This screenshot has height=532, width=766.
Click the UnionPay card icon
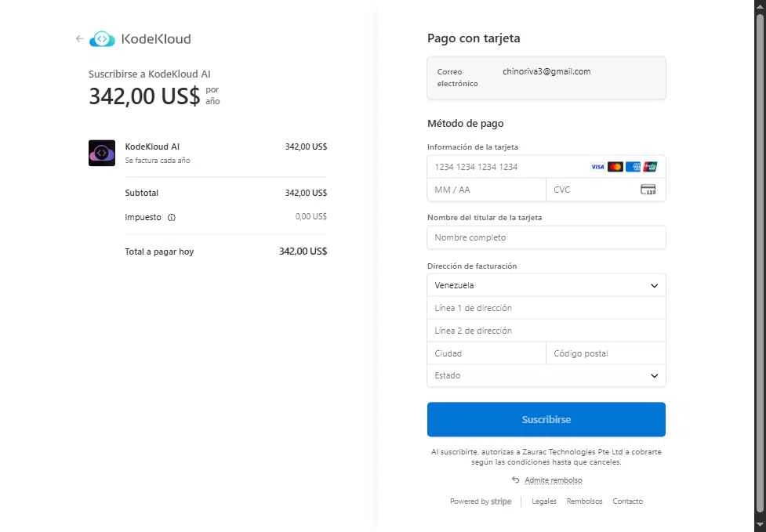pyautogui.click(x=650, y=167)
